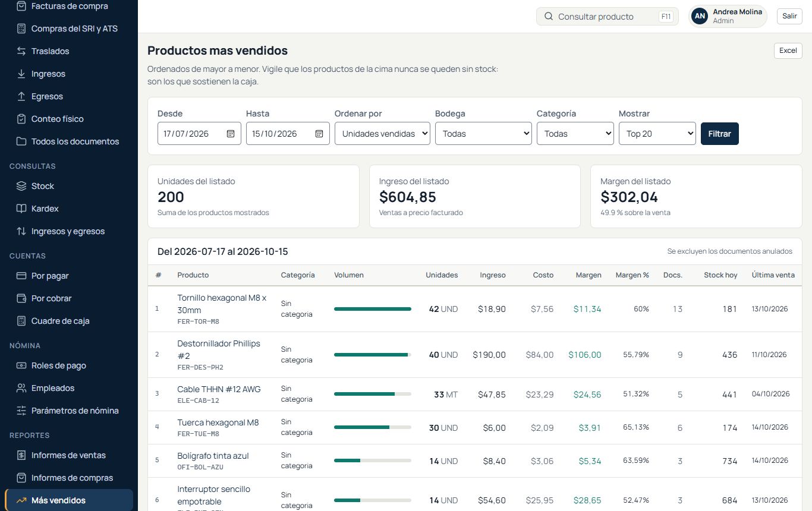Click the Desde date field
The height and width of the screenshot is (511, 812).
point(200,134)
